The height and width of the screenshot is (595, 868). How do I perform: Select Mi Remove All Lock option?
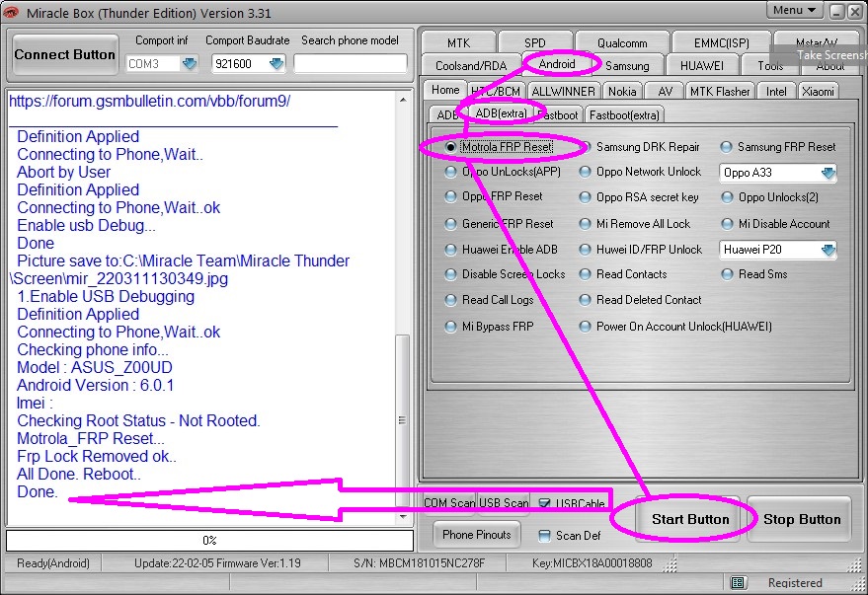click(585, 224)
